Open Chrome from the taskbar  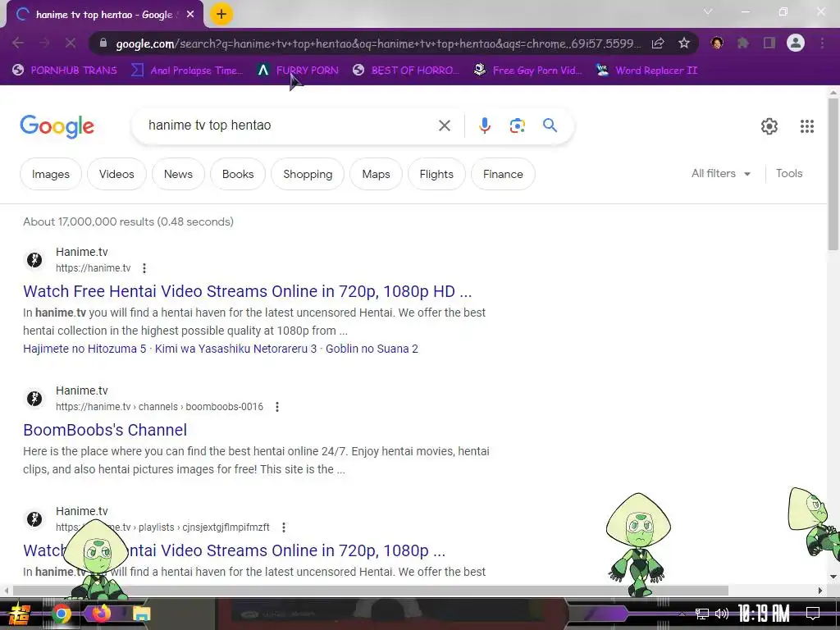[x=62, y=614]
